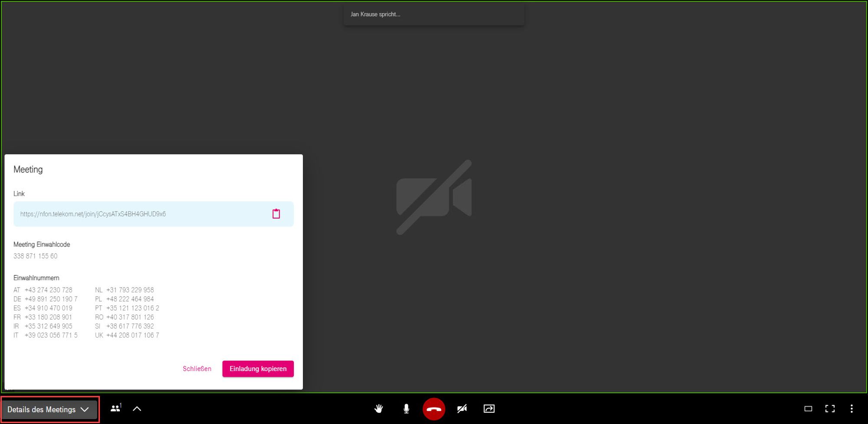The height and width of the screenshot is (424, 868).
Task: Raise your hand in the meeting
Action: click(378, 409)
